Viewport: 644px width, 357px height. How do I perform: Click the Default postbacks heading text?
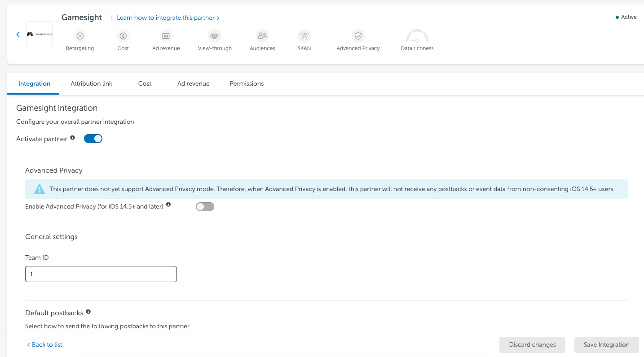pos(54,313)
